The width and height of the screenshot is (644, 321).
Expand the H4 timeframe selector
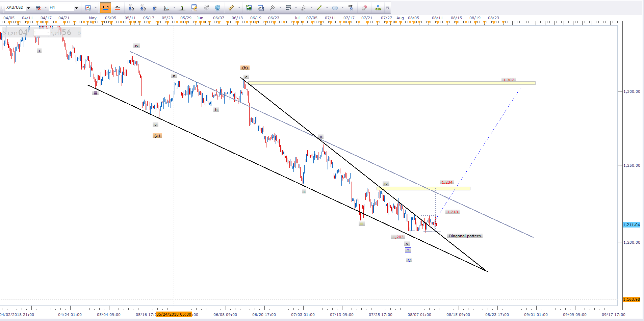(76, 8)
